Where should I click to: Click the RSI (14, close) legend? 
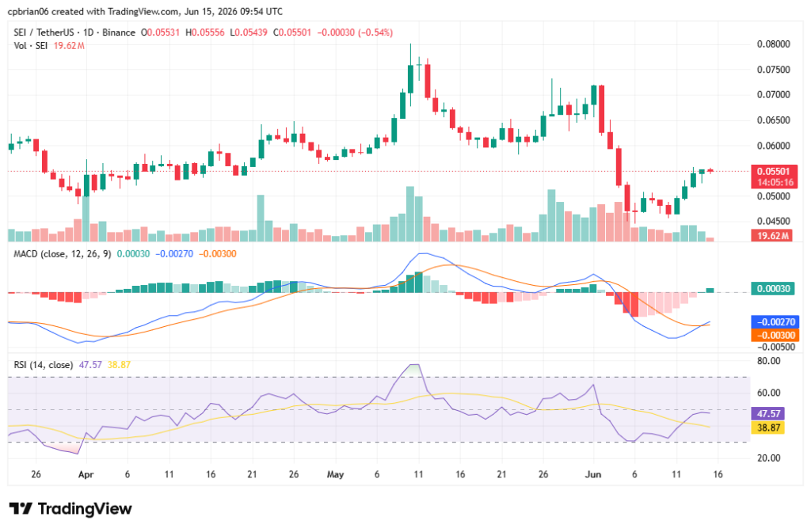(x=43, y=365)
